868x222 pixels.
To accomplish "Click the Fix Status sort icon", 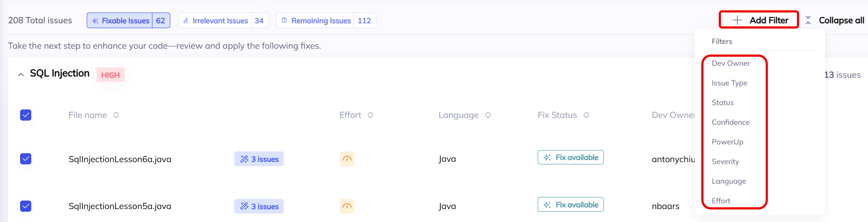I will (586, 115).
